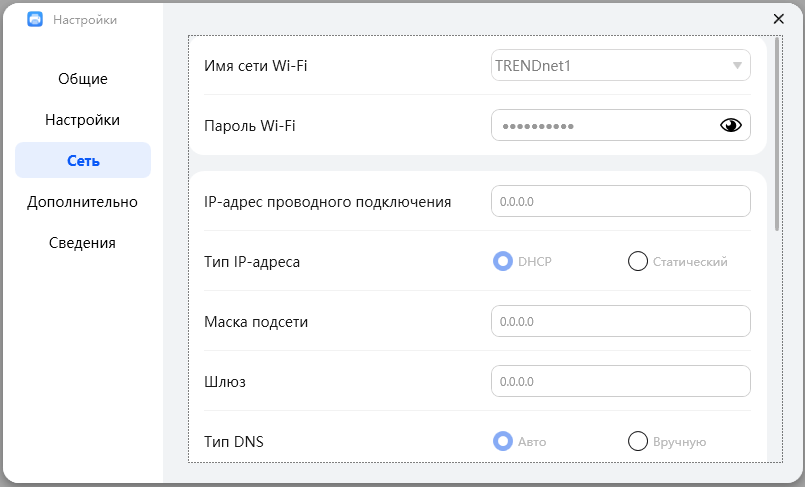Open the Wi-Fi network name dropdown
This screenshot has width=805, height=487.
(x=737, y=66)
